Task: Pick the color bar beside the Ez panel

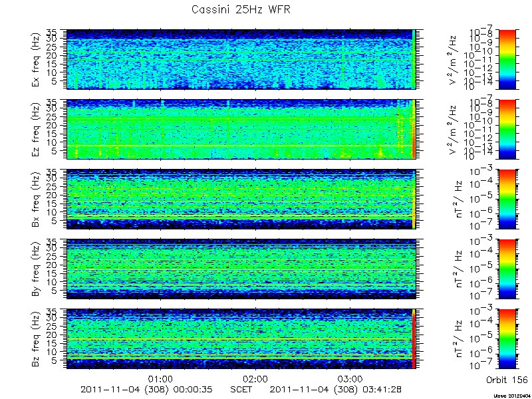Action: tap(507, 129)
